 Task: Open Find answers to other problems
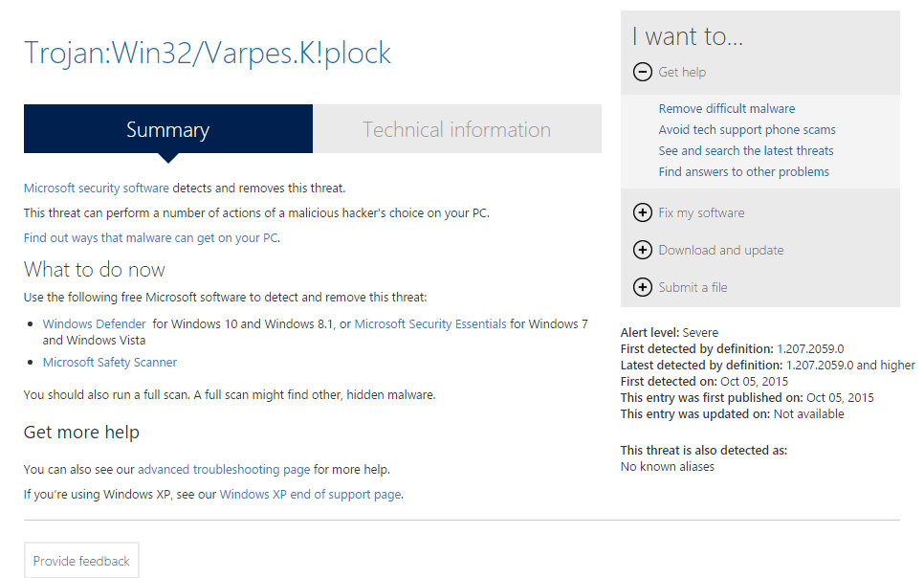pyautogui.click(x=744, y=171)
